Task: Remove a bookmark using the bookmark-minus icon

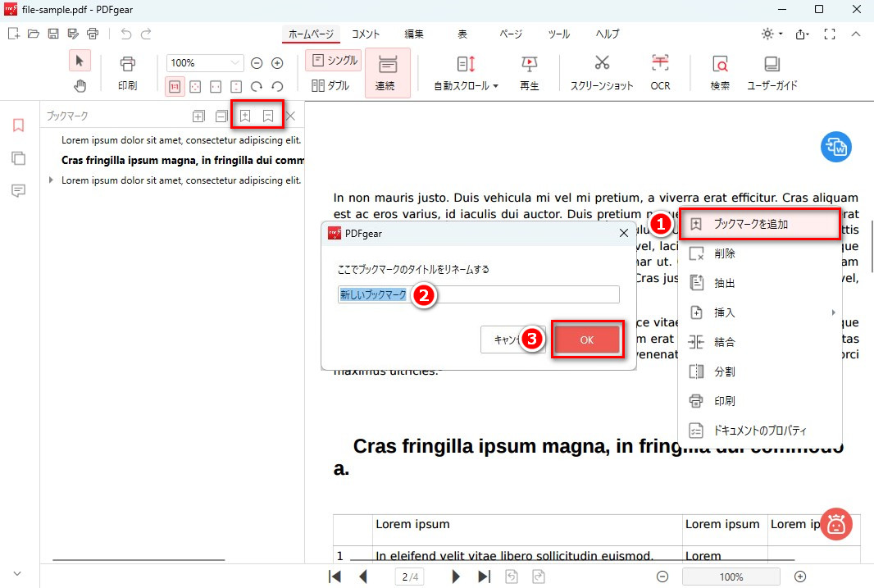Action: pos(266,116)
